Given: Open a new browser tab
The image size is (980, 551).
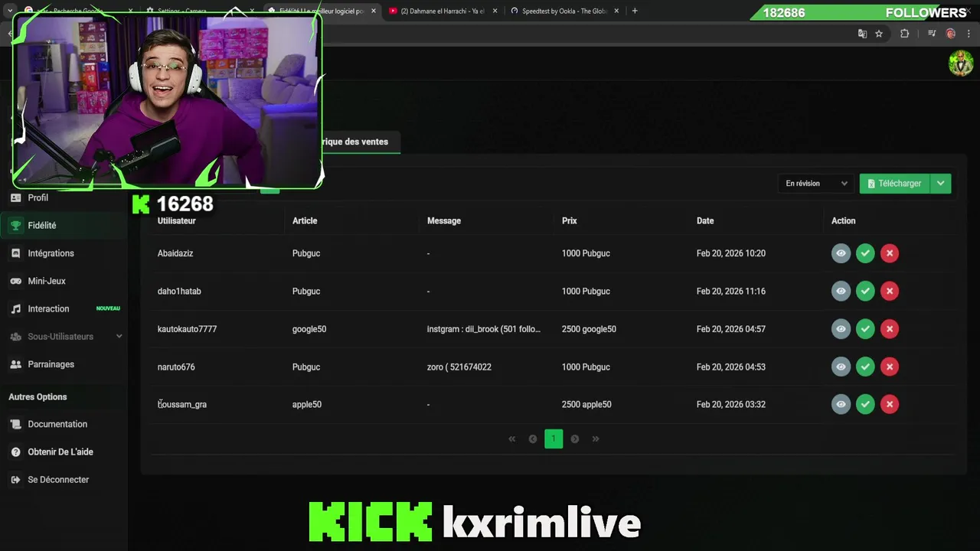Looking at the screenshot, I should click(x=635, y=11).
